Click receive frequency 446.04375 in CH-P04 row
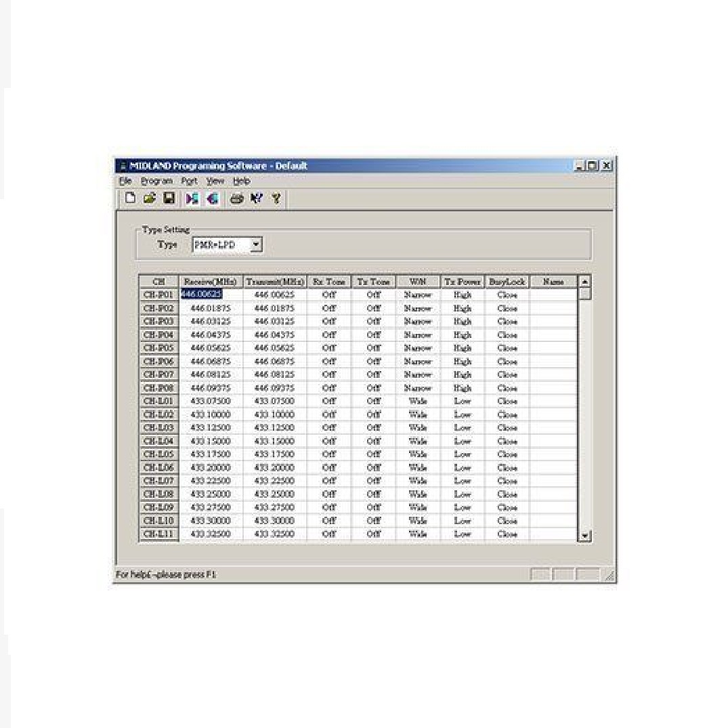Screen dimensions: 728x728 (211, 335)
